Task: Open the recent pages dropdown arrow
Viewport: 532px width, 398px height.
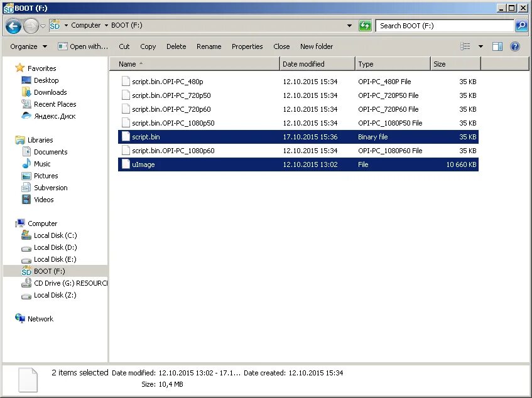Action: click(43, 26)
